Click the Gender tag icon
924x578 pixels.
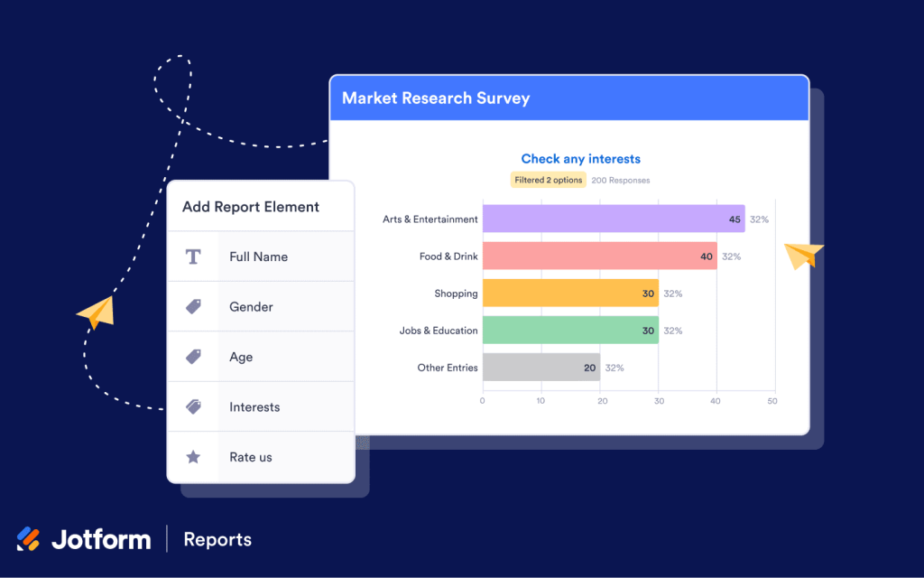(193, 306)
